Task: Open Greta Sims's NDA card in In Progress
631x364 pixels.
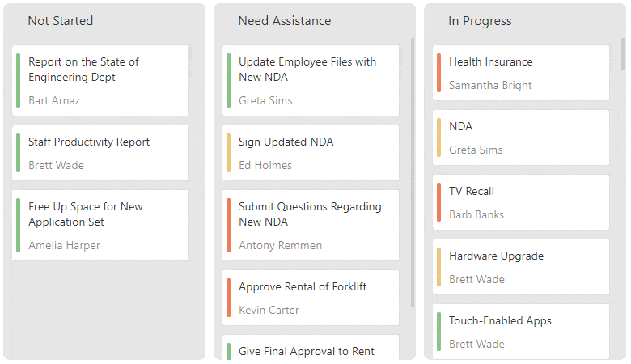Action: click(x=521, y=138)
